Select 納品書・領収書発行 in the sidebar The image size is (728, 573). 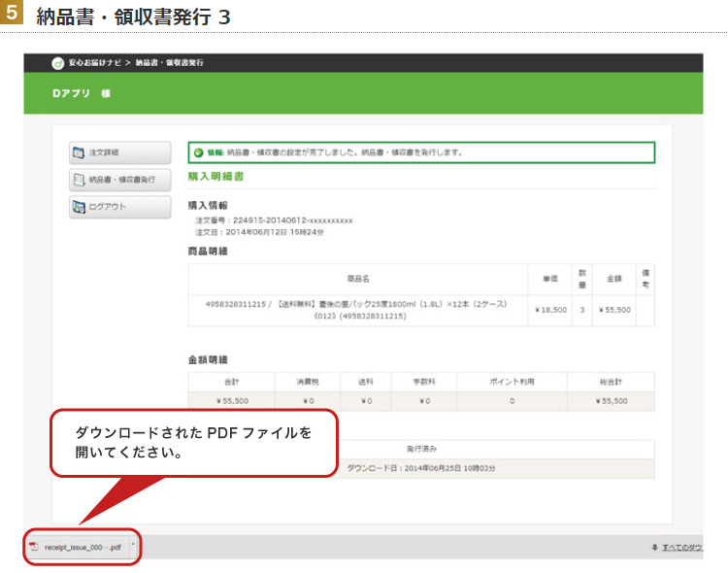click(119, 180)
